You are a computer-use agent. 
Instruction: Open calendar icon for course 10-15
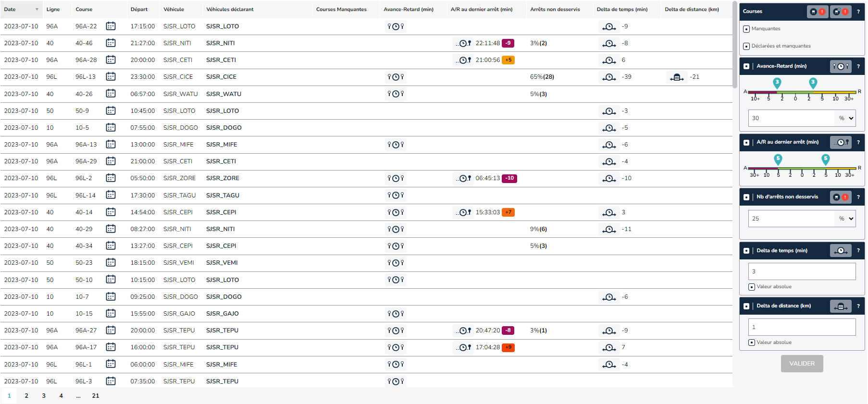coord(111,313)
